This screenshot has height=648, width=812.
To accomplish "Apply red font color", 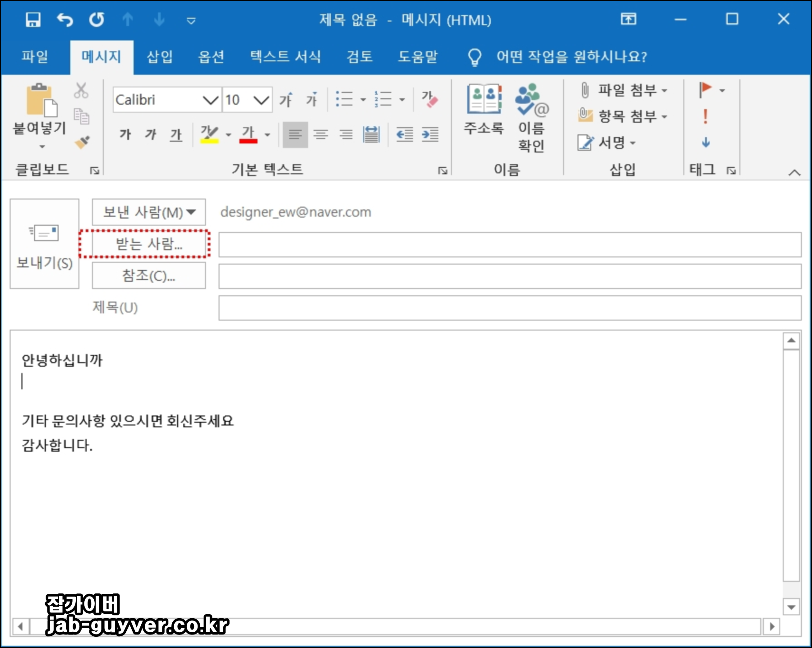I will pos(249,134).
